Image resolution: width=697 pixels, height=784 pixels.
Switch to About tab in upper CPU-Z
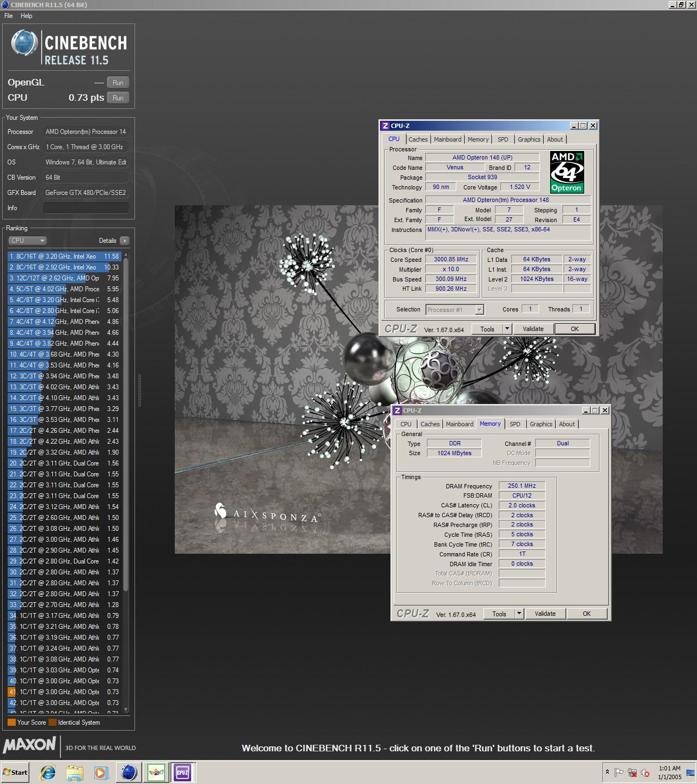click(x=555, y=139)
